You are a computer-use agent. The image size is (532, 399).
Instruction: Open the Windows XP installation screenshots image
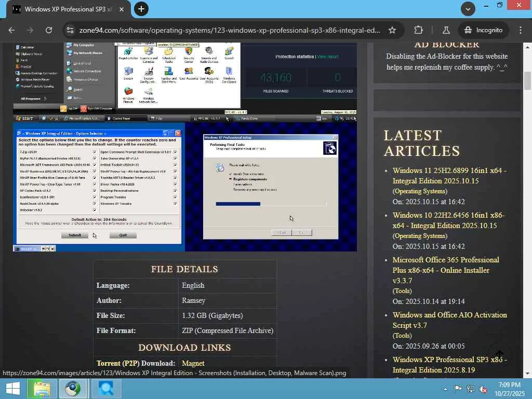tap(185, 147)
